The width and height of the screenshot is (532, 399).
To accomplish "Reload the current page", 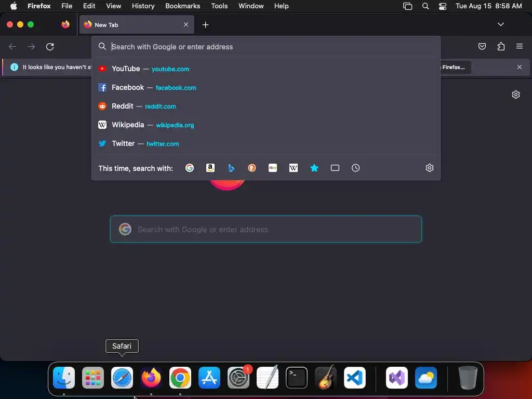I will 50,46.
